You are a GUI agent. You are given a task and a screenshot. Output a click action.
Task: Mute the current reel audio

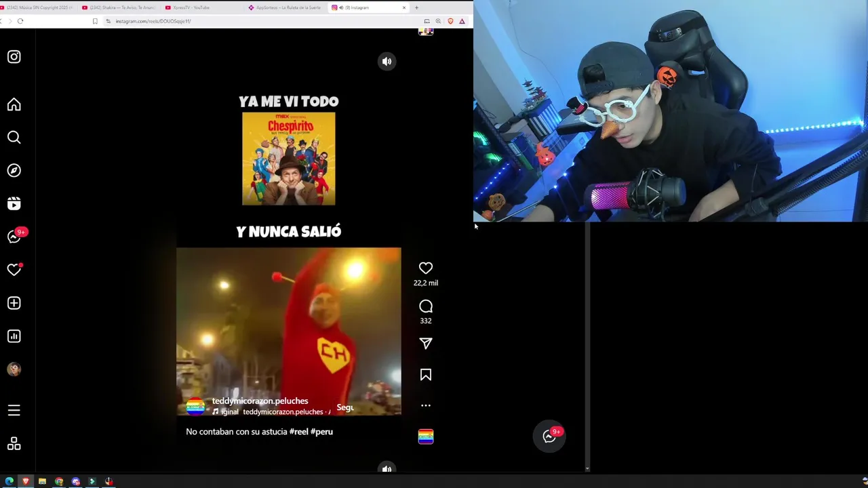[x=387, y=62]
